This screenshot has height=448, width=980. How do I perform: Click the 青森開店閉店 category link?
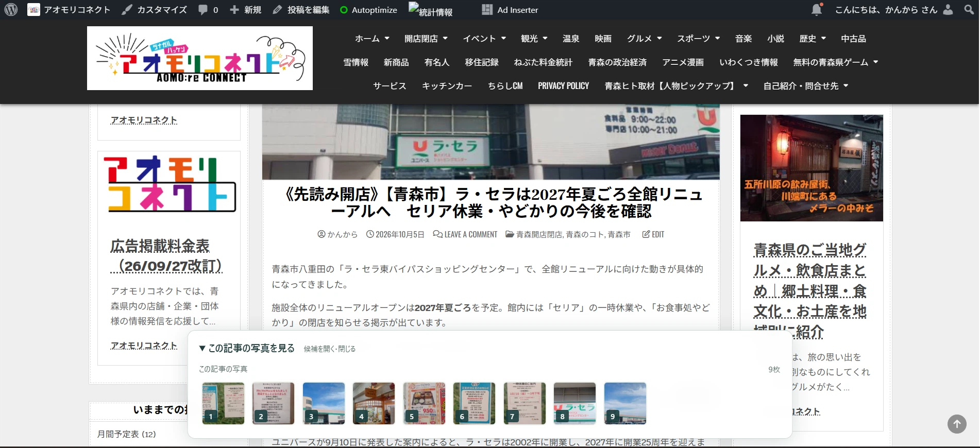click(x=539, y=234)
